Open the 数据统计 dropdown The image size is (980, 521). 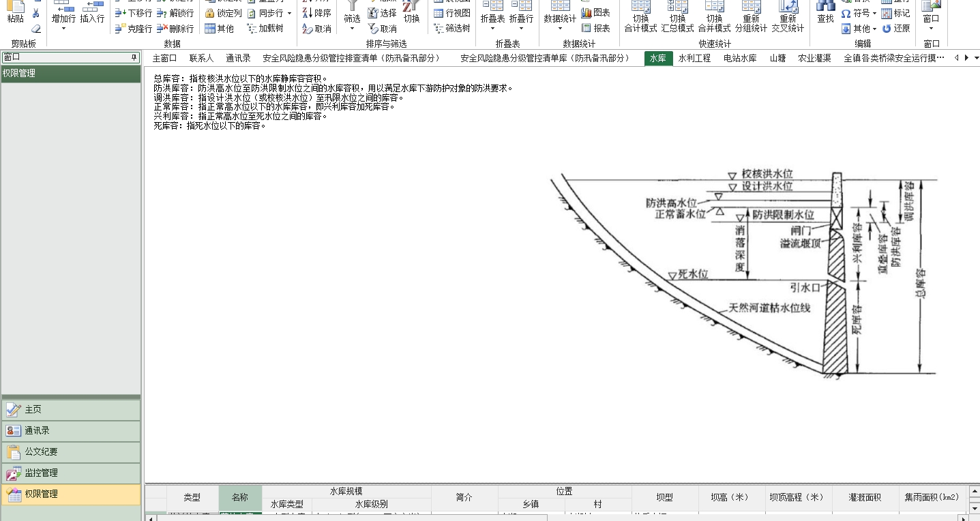560,29
